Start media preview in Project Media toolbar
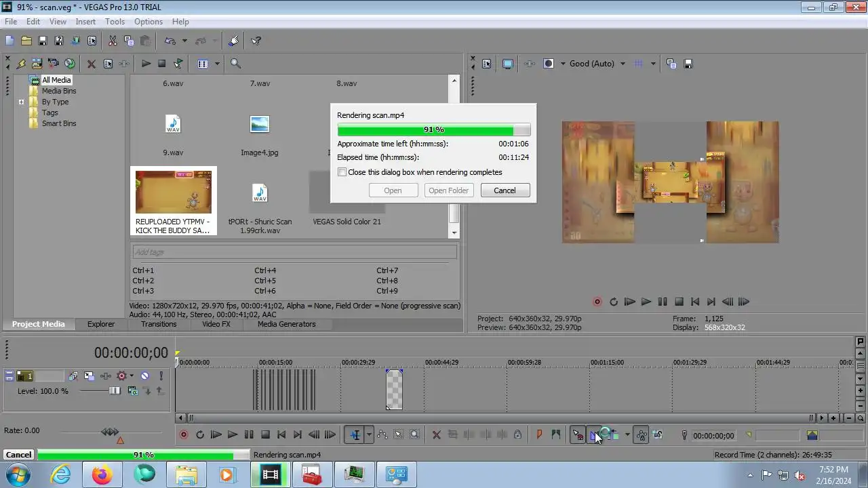 pyautogui.click(x=146, y=63)
